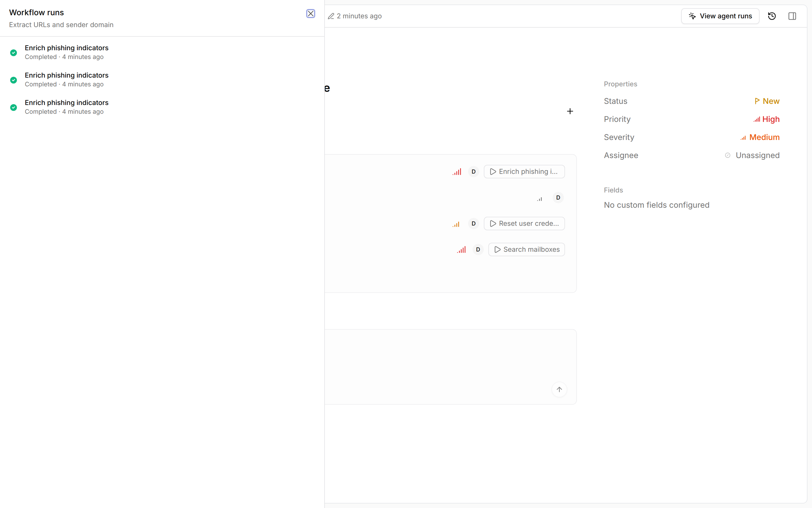Click the D avatar beside Reset user crede...
Viewport: 812px width, 508px height.
(473, 224)
